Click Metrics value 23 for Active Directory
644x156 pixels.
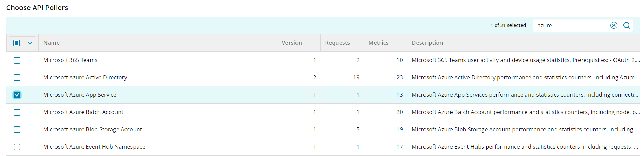pyautogui.click(x=400, y=77)
